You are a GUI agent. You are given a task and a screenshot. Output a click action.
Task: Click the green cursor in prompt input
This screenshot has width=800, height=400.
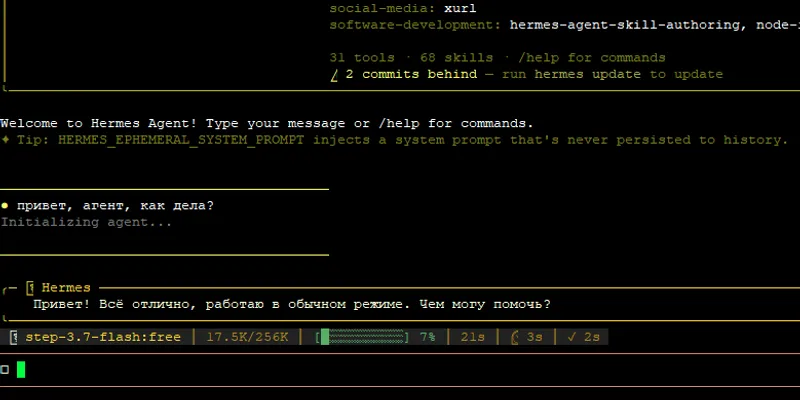click(x=21, y=369)
